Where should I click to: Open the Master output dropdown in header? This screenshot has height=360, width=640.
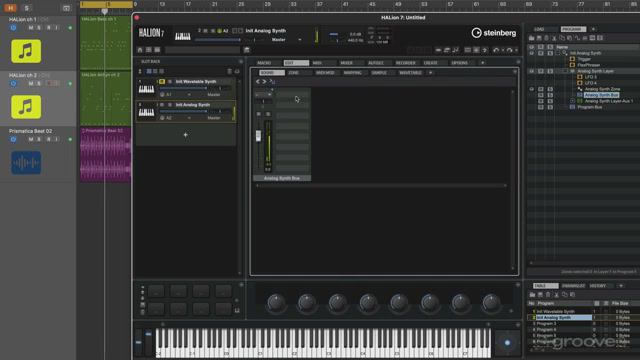(x=300, y=40)
